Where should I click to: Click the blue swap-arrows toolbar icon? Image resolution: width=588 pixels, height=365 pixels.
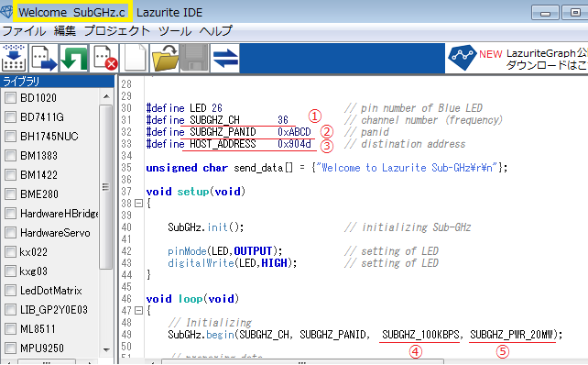pos(225,58)
